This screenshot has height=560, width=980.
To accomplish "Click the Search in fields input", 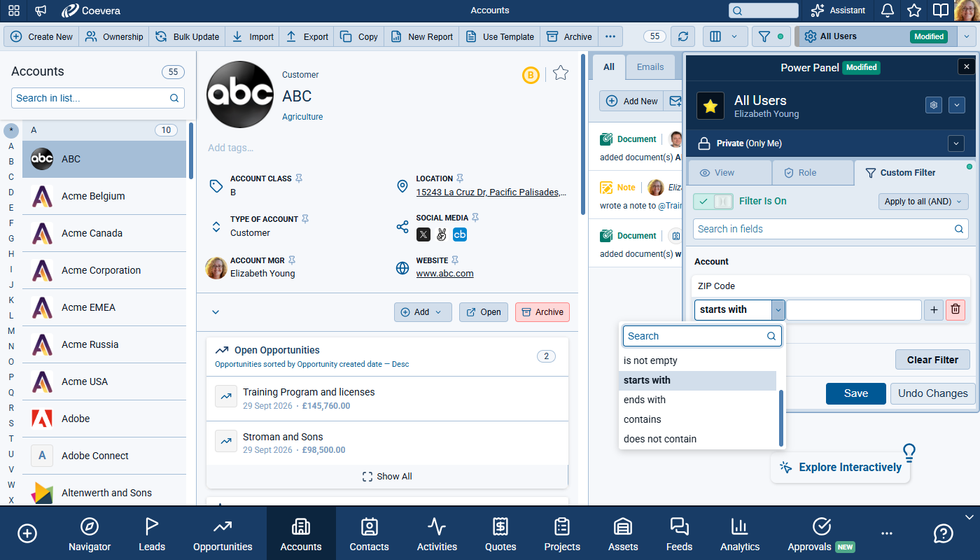I will tap(824, 229).
